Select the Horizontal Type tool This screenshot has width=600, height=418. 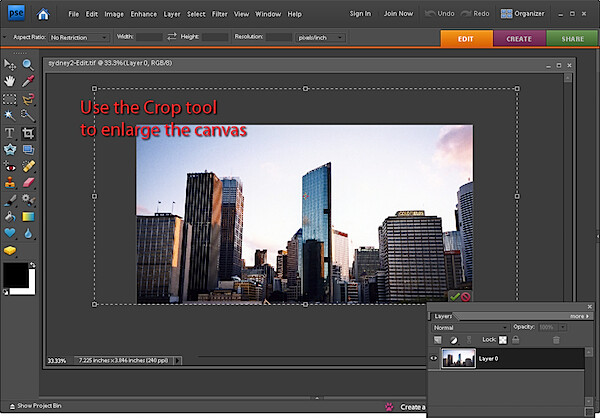tap(10, 133)
